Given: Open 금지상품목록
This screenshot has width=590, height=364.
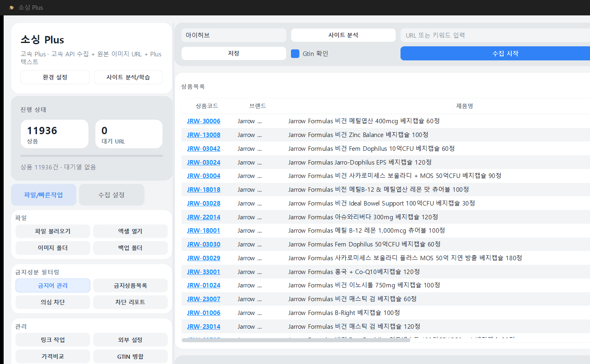Looking at the screenshot, I should point(130,286).
